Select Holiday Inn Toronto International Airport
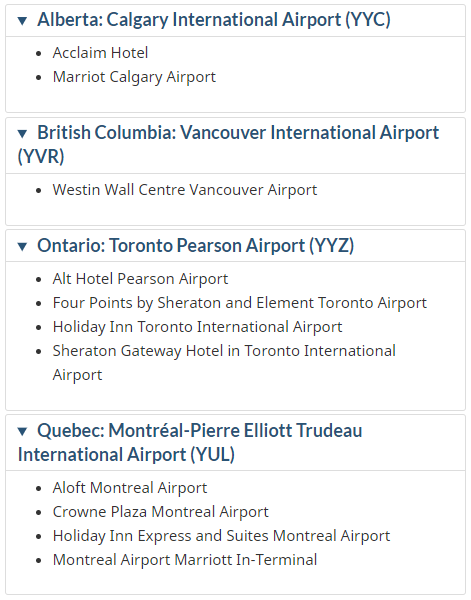The width and height of the screenshot is (471, 600). click(197, 327)
